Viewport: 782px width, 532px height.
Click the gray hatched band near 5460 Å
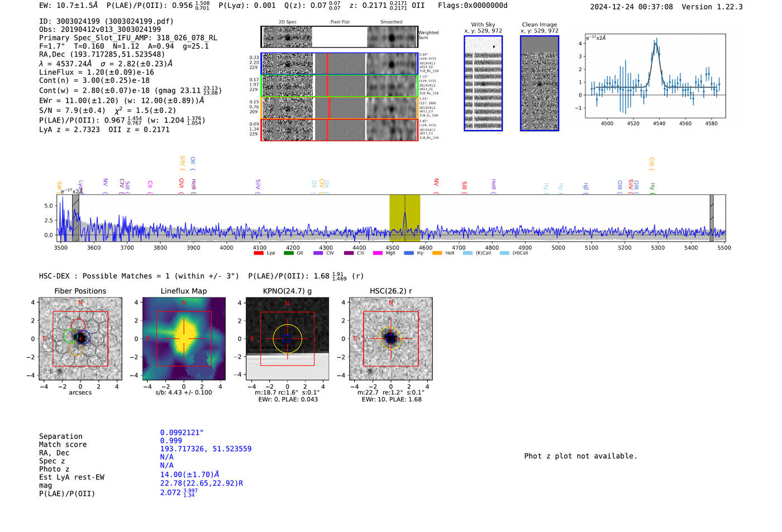tap(712, 218)
